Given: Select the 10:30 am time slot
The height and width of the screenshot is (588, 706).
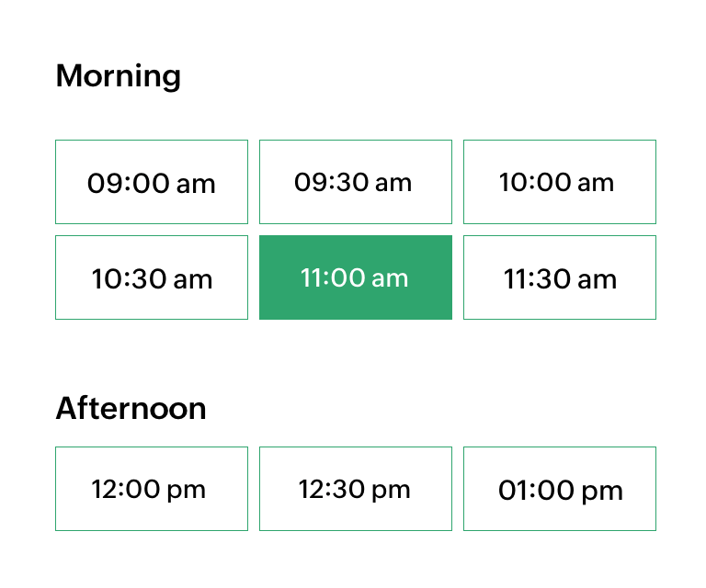Looking at the screenshot, I should tap(152, 277).
